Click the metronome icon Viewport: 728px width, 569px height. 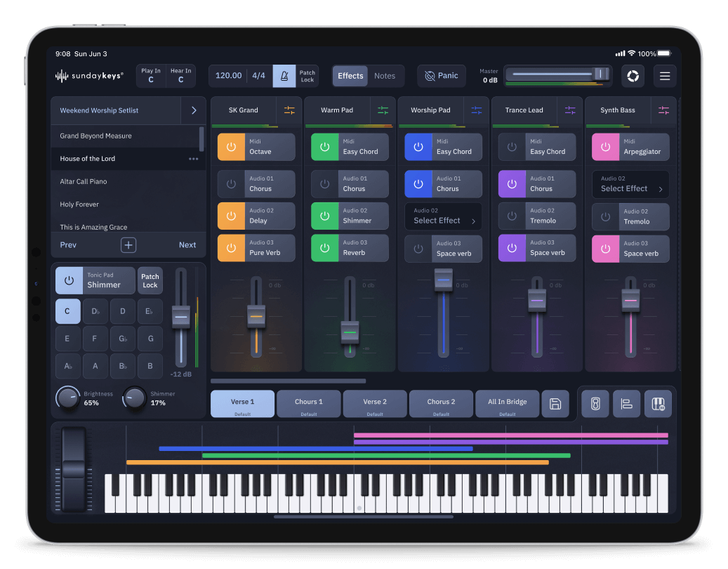(x=284, y=76)
